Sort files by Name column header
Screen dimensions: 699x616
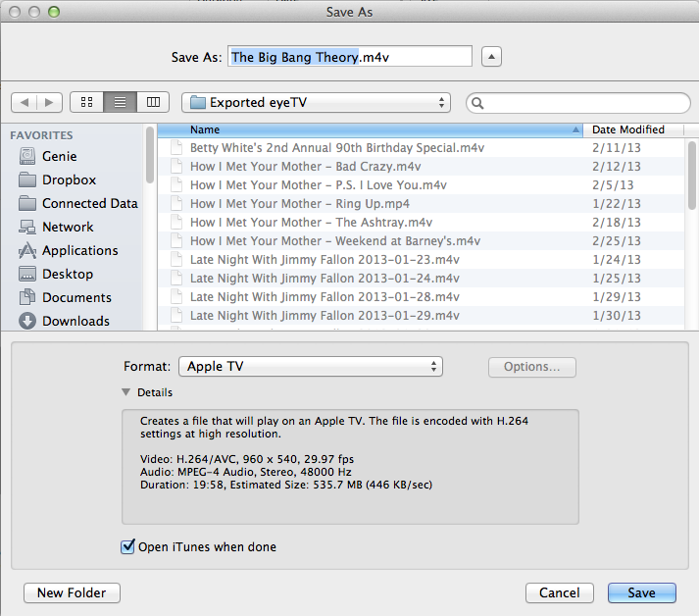tap(382, 129)
